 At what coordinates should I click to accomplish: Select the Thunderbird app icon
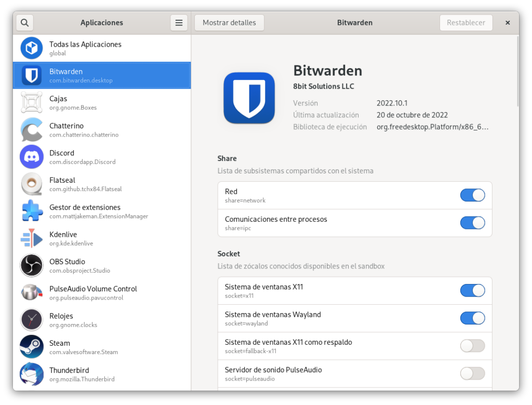pos(32,374)
